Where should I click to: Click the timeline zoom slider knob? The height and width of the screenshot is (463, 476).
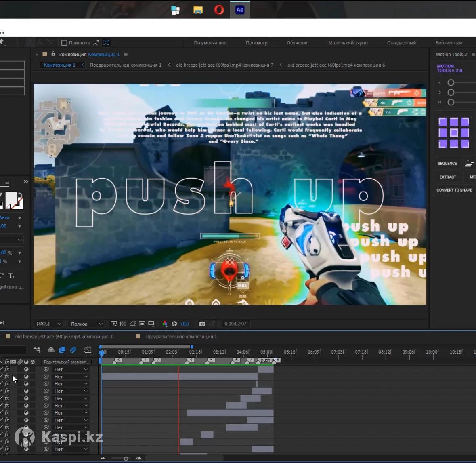(x=126, y=459)
